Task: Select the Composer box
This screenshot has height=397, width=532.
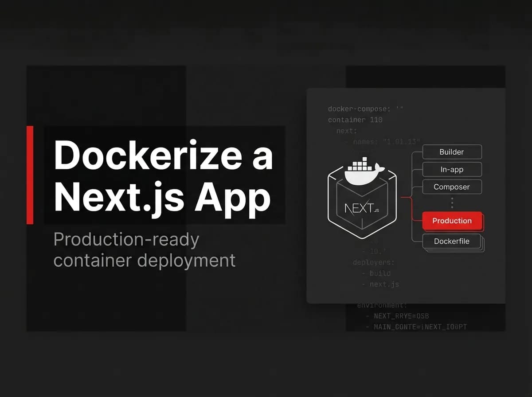Action: [x=452, y=187]
